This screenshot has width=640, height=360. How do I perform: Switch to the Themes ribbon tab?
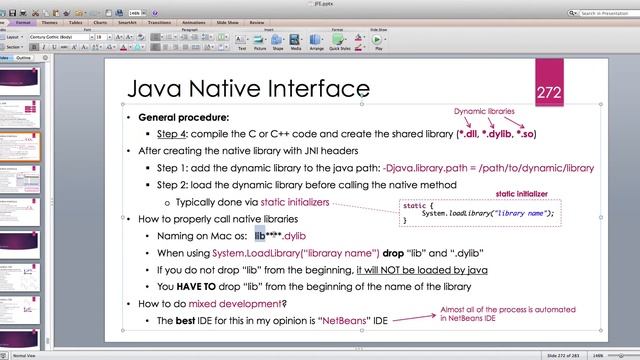(49, 22)
